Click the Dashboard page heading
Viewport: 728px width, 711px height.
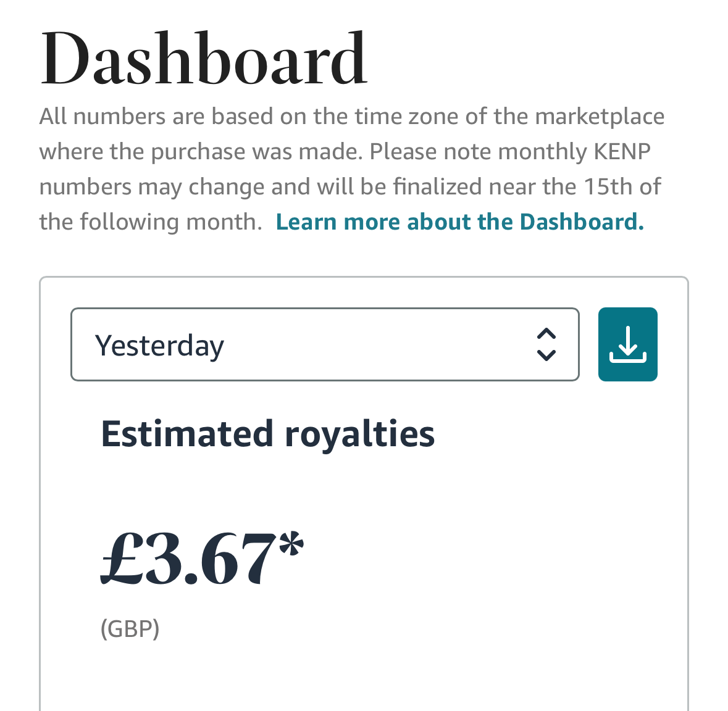pos(204,59)
